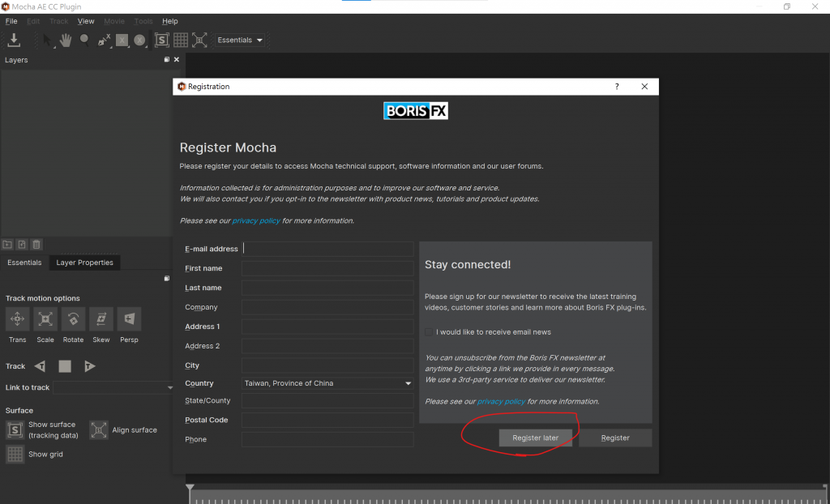Toggle Skew track motion option

[x=101, y=318]
